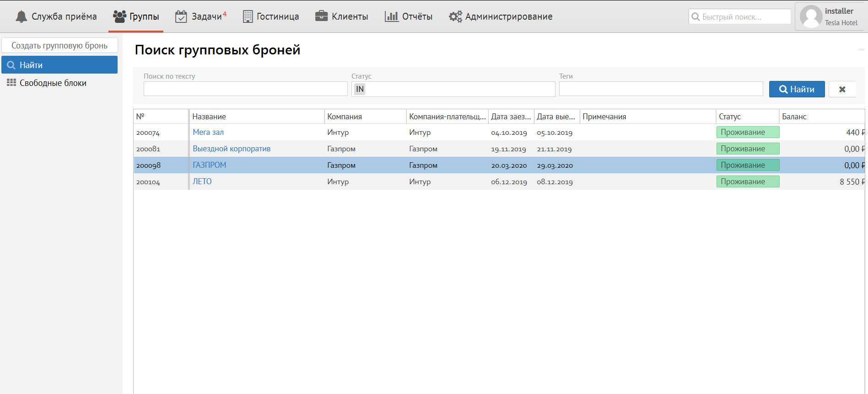Click the Администрирование gears icon

tap(455, 17)
